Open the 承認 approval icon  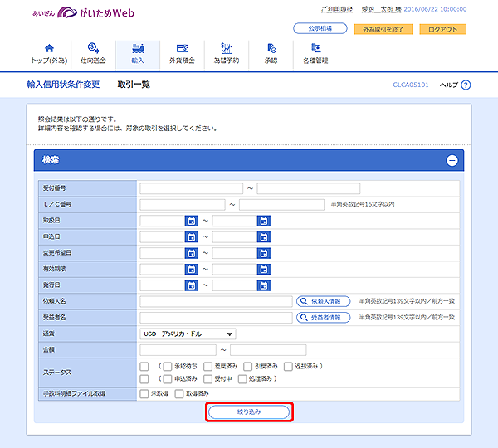[x=271, y=48]
